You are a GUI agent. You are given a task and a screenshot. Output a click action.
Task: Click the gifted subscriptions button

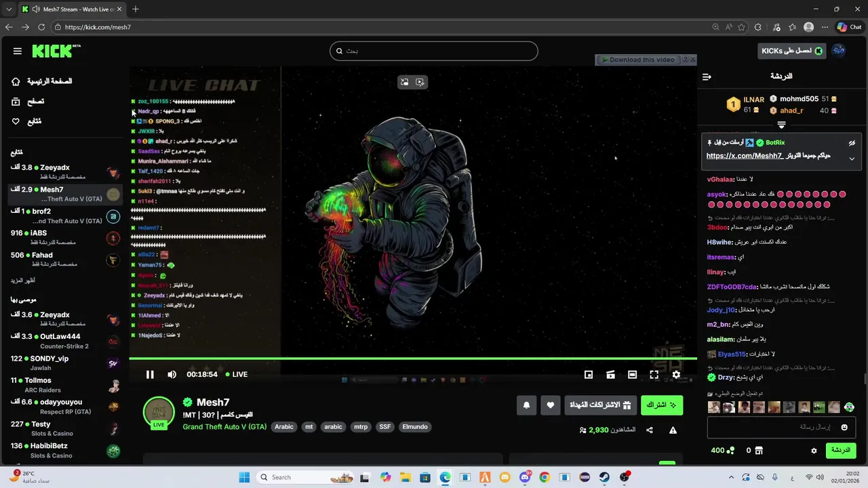(601, 405)
